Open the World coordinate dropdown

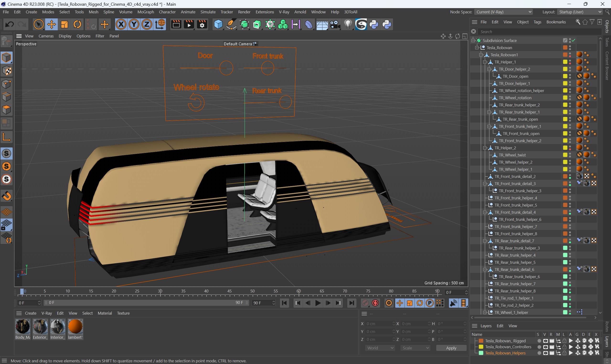(379, 348)
